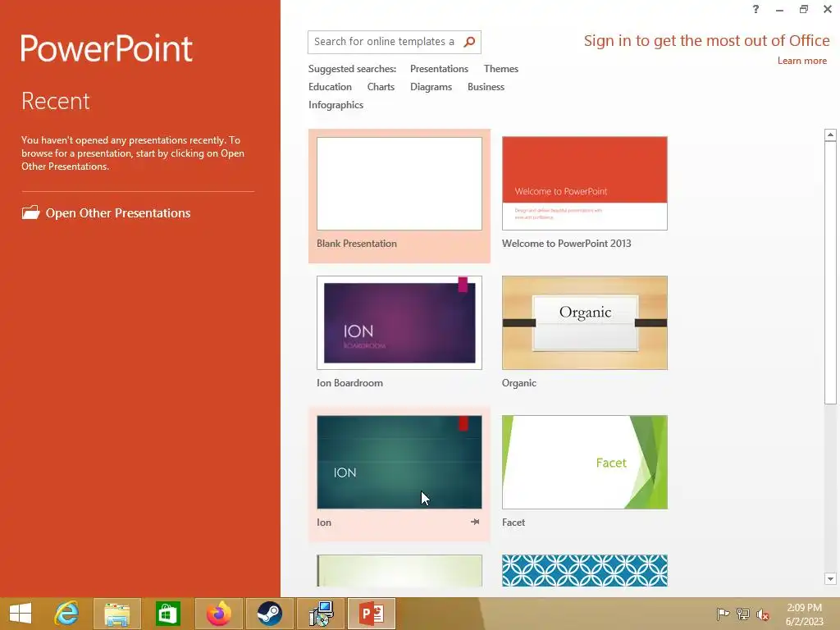The width and height of the screenshot is (840, 630).
Task: Open Welcome to PowerPoint 2013 template
Action: coord(584,184)
